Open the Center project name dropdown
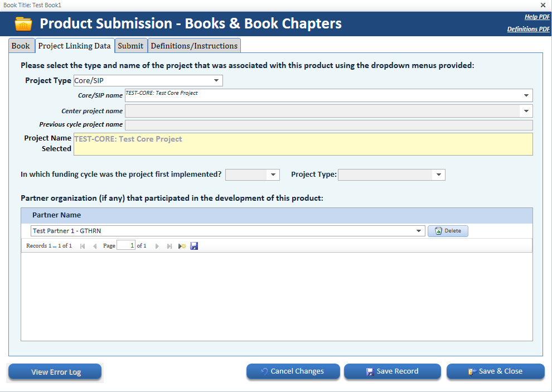This screenshot has height=392, width=552. (x=526, y=111)
